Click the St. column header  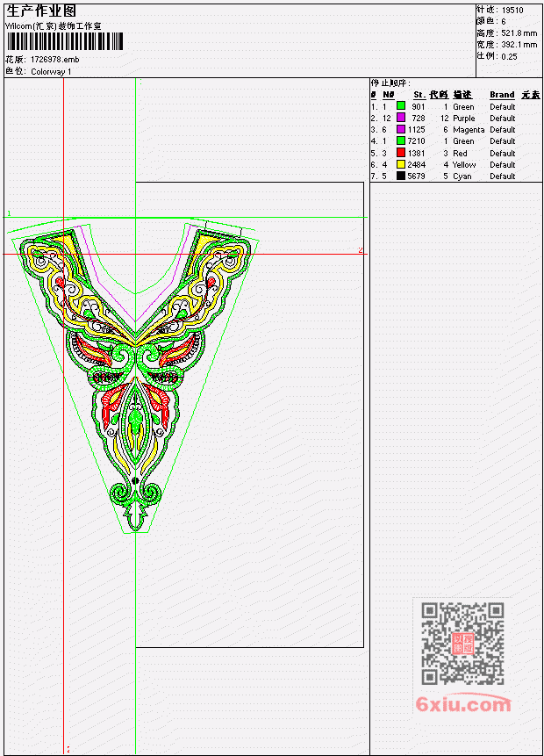[419, 95]
